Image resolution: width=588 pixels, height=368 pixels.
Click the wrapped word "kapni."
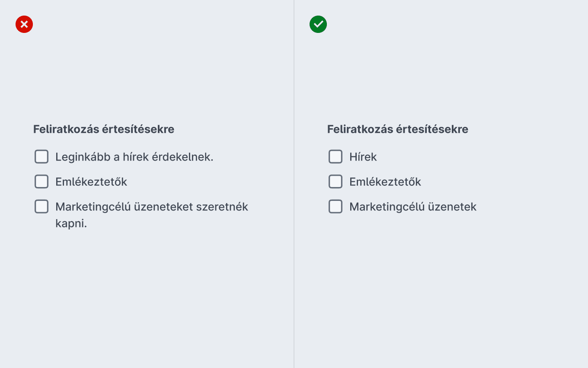(x=71, y=224)
